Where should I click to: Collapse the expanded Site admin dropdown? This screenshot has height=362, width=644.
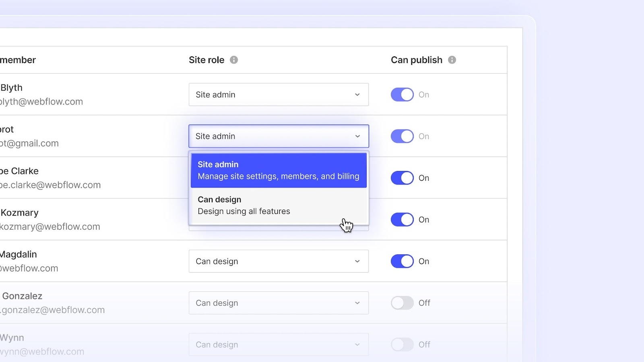279,136
